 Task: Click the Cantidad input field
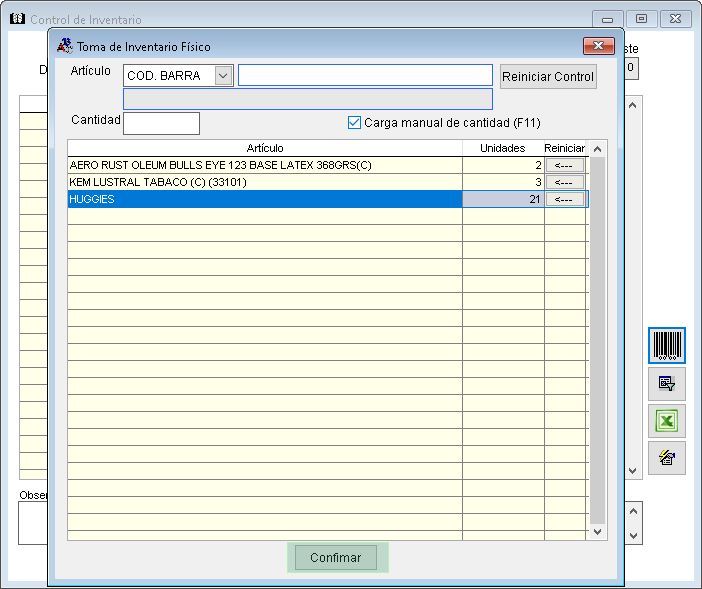tap(161, 123)
